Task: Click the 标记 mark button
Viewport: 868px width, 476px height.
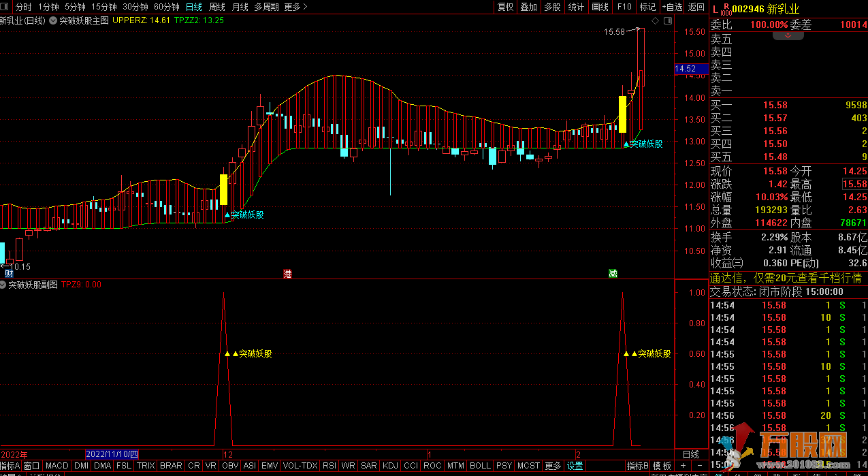Action: click(x=647, y=7)
